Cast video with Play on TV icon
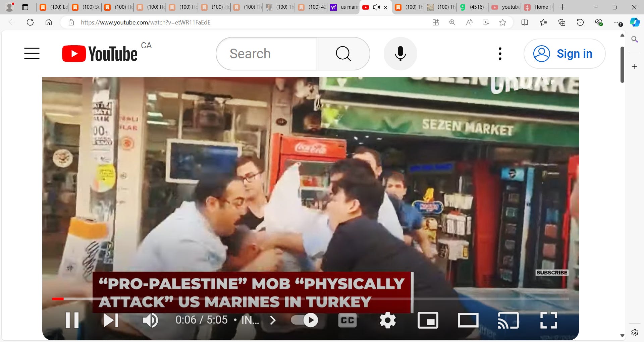The height and width of the screenshot is (342, 644). pos(508,320)
